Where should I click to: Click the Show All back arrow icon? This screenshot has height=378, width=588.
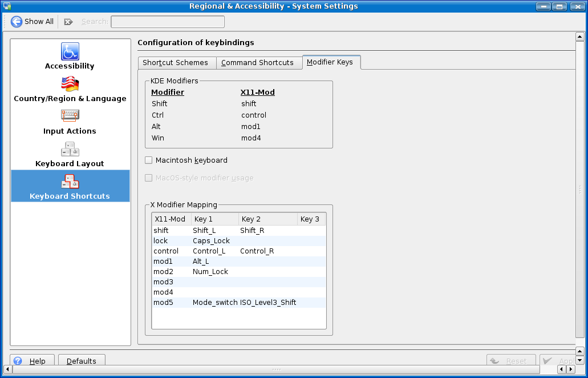[x=17, y=22]
